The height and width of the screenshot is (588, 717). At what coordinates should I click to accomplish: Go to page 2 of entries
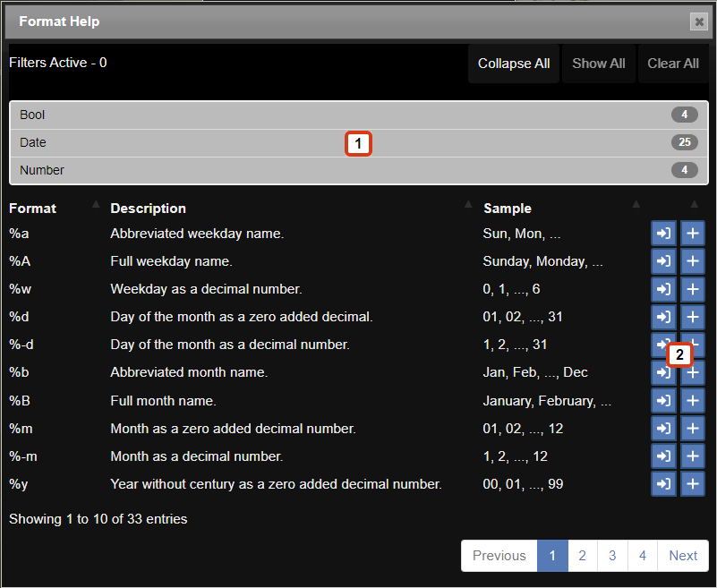click(x=582, y=556)
